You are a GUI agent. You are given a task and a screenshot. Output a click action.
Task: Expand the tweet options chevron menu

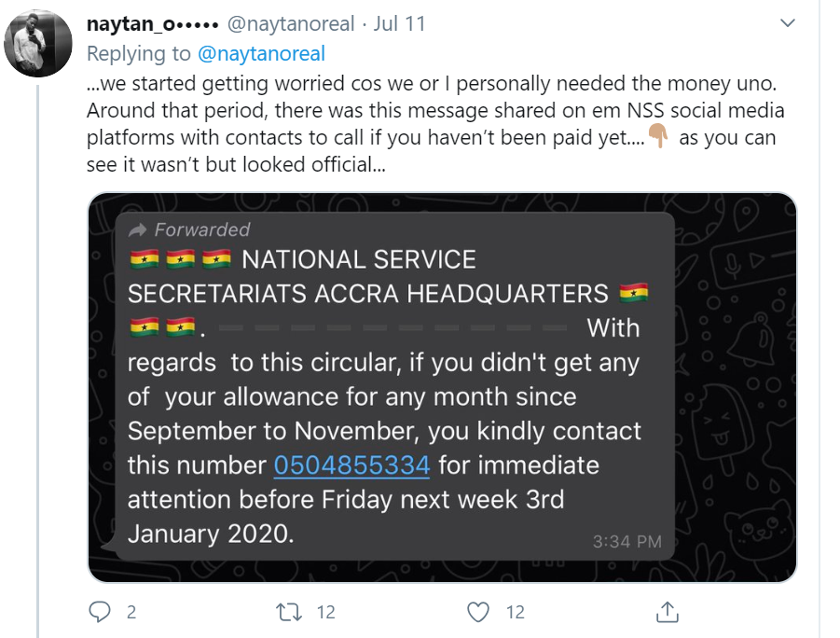[788, 22]
